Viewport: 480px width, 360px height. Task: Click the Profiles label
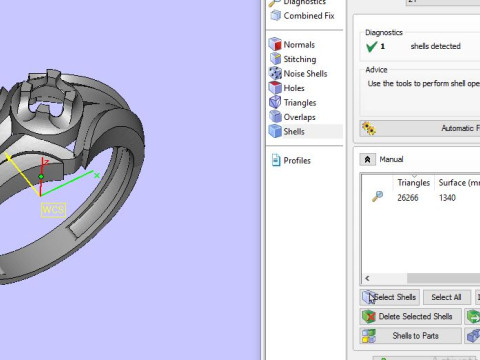tap(297, 161)
